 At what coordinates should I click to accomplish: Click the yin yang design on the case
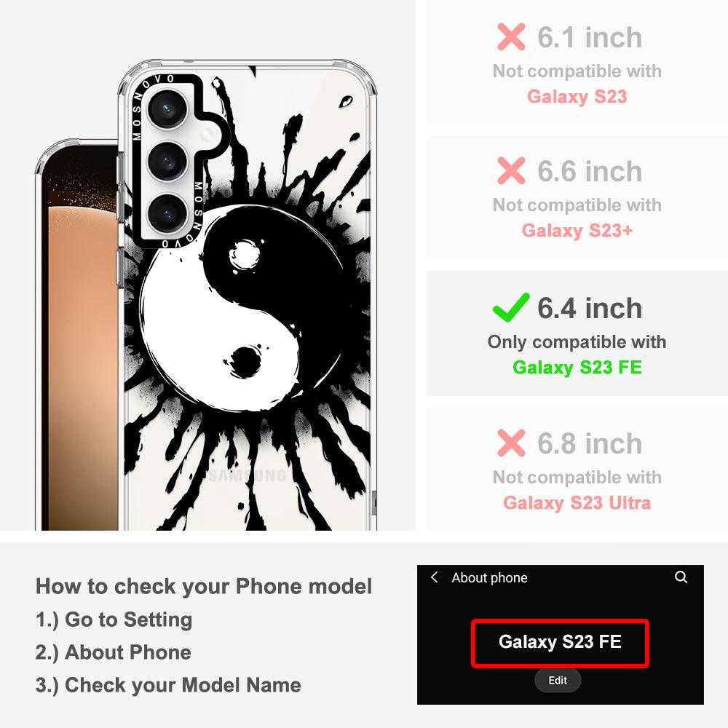[242, 307]
